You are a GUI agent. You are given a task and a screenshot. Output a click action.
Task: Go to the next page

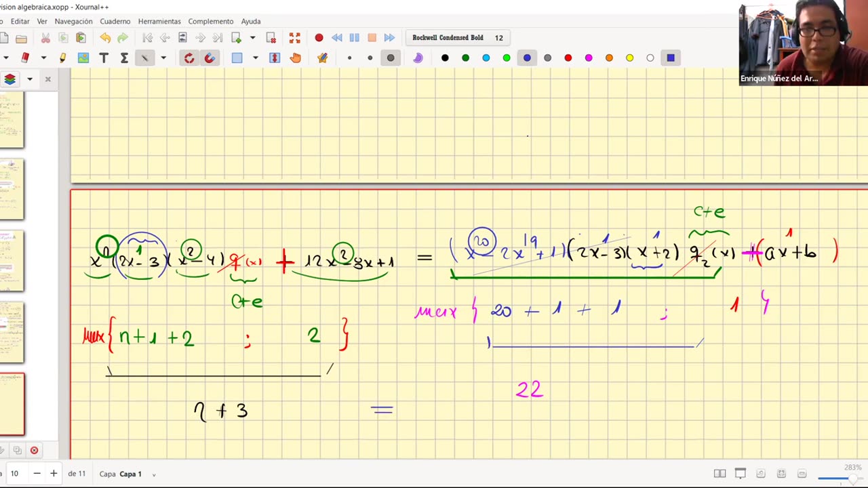200,38
